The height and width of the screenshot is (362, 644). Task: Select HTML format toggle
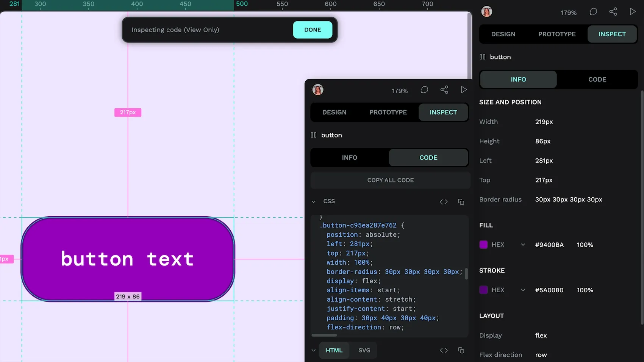pyautogui.click(x=334, y=350)
